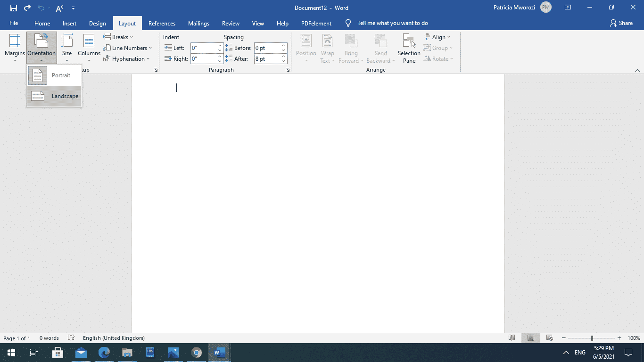Open the Size page options

(x=67, y=48)
